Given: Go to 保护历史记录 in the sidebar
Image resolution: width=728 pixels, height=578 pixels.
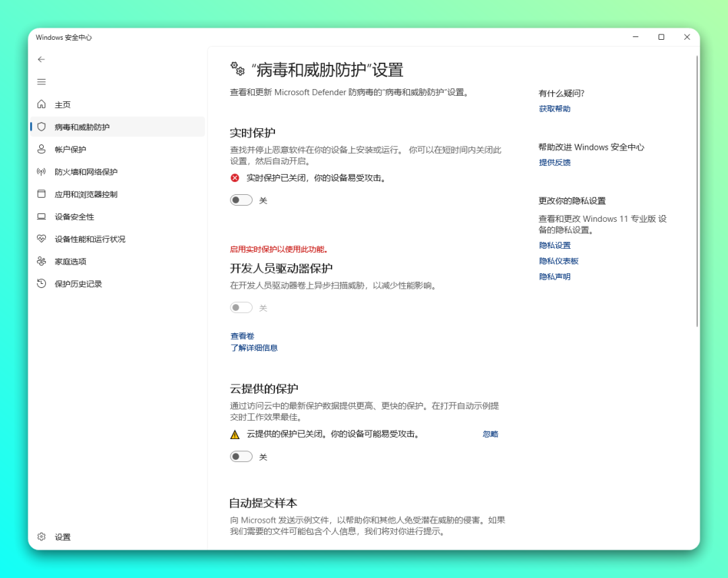Looking at the screenshot, I should coord(78,284).
